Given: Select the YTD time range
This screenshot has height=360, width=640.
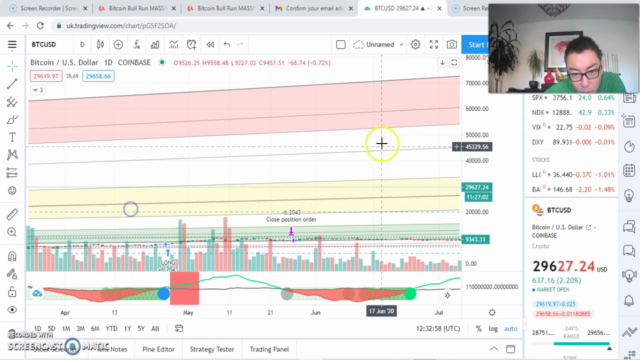Looking at the screenshot, I should point(111,329).
